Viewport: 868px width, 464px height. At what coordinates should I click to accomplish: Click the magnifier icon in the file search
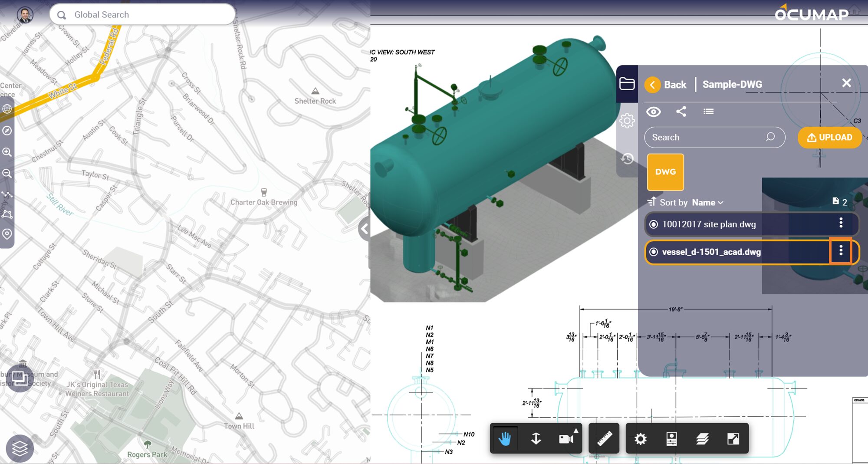point(770,137)
